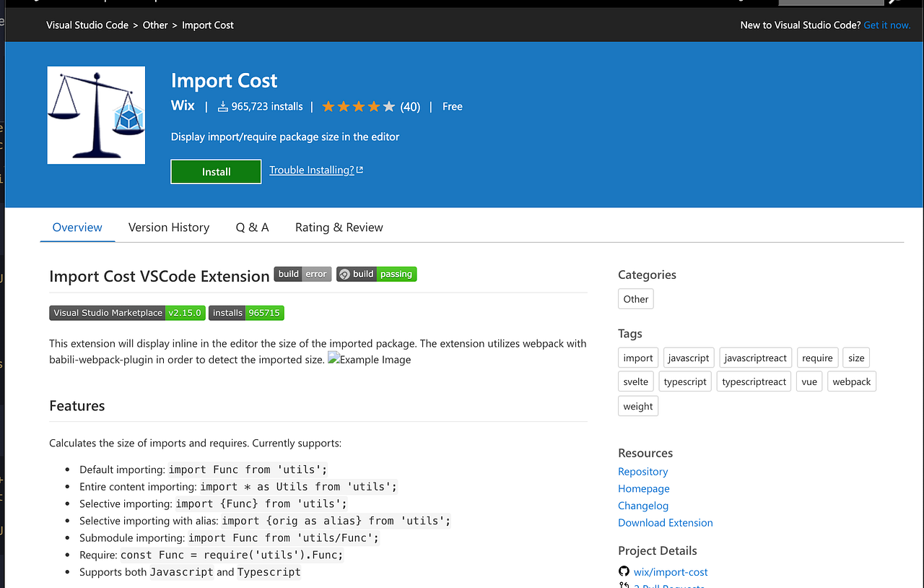
Task: Open the Repository resource link
Action: [643, 472]
